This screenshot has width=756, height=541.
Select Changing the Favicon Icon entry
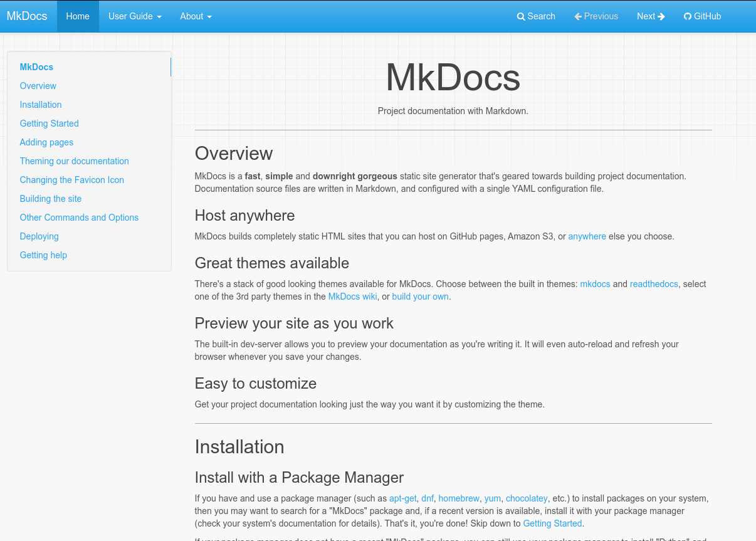72,180
